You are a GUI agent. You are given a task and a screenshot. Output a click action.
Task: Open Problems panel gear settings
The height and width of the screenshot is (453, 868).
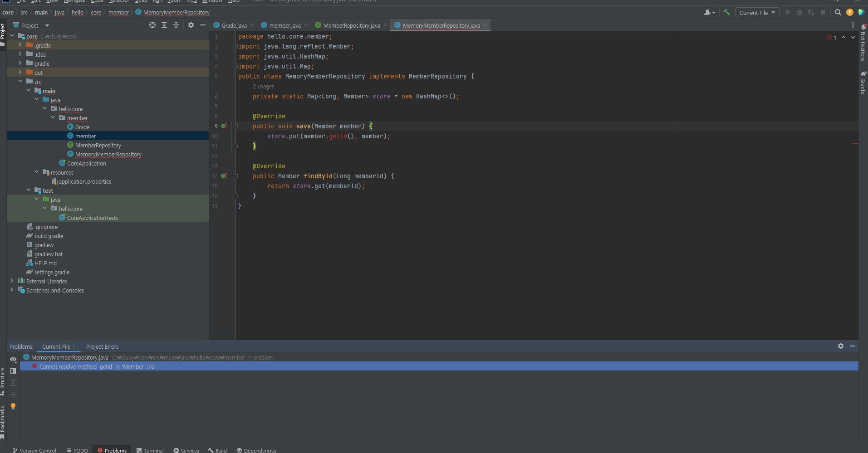[x=840, y=346]
